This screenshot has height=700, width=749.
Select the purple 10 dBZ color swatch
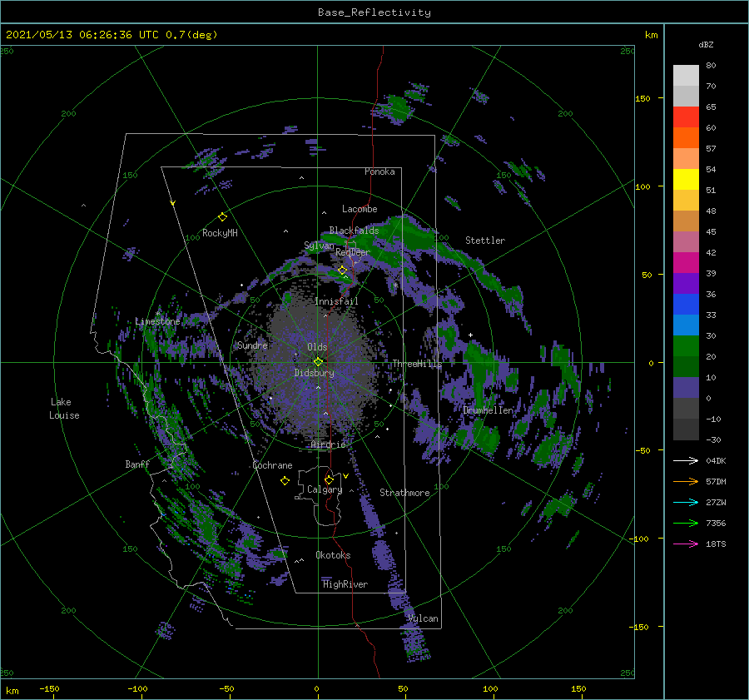[686, 388]
